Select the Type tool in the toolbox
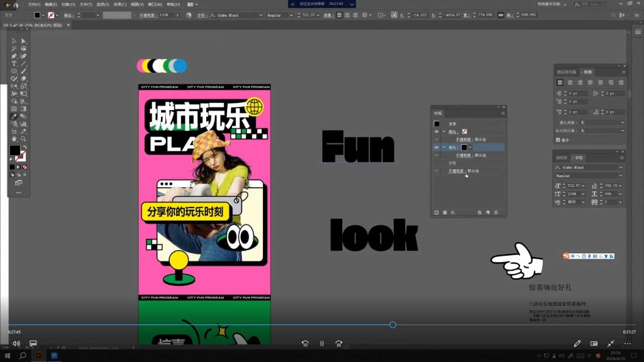 14,63
